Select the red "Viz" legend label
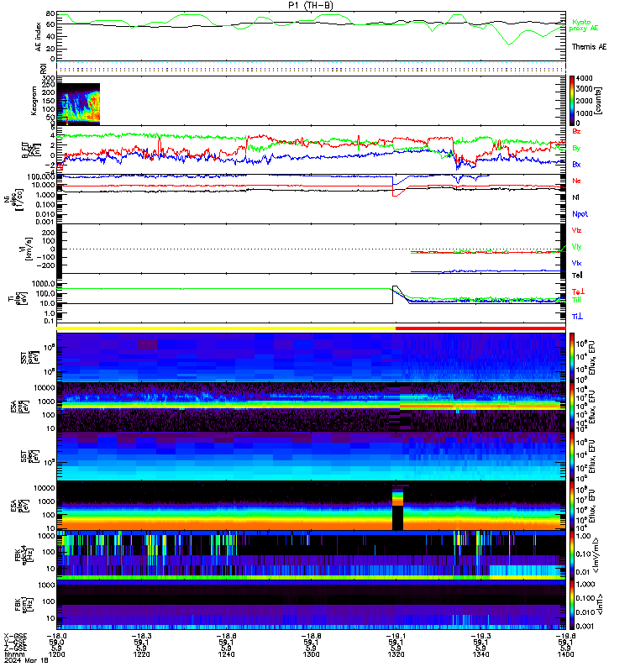Screen dimensions: 630x672 pyautogui.click(x=576, y=230)
